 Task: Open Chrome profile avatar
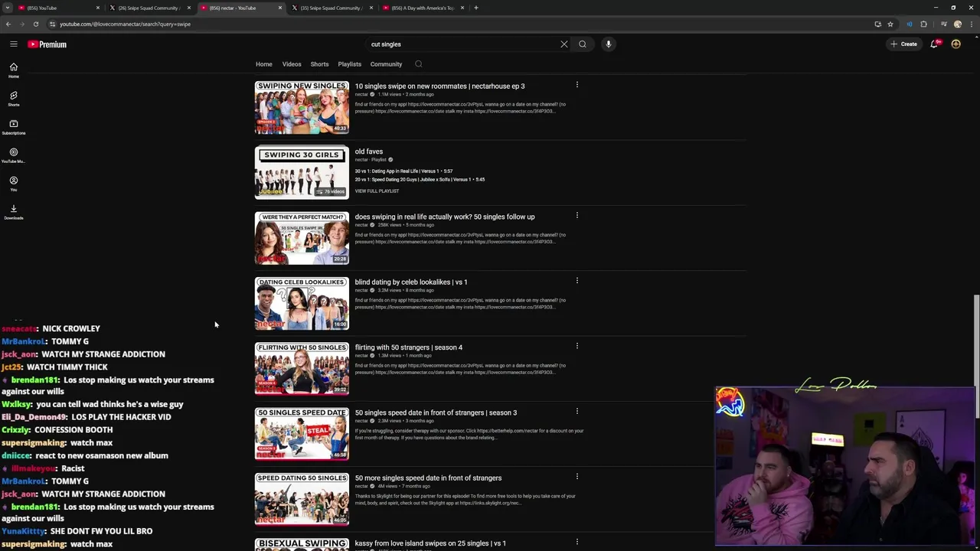tap(958, 24)
